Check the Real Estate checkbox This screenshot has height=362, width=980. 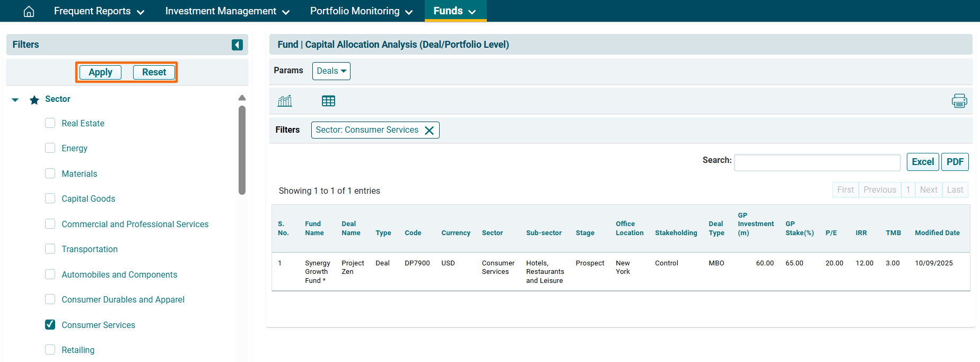(x=50, y=123)
